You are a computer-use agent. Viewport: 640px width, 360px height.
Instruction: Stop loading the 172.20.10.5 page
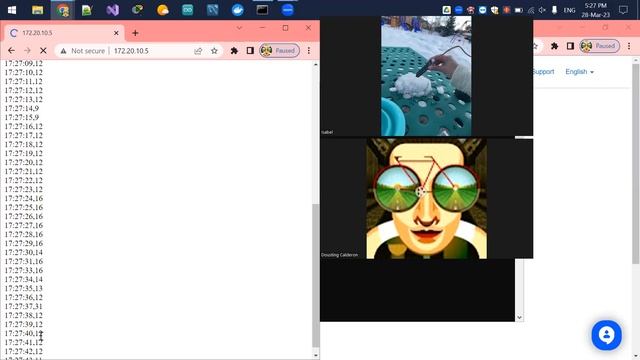pyautogui.click(x=43, y=51)
